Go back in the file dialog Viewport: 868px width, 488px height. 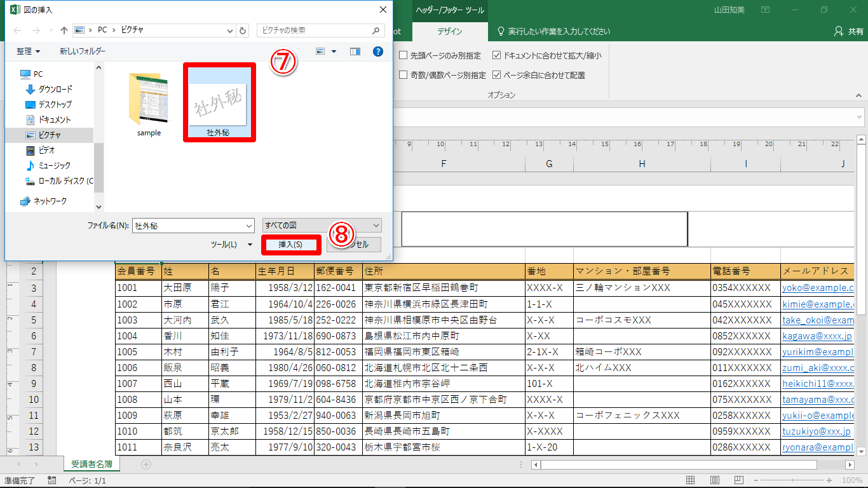[x=17, y=30]
